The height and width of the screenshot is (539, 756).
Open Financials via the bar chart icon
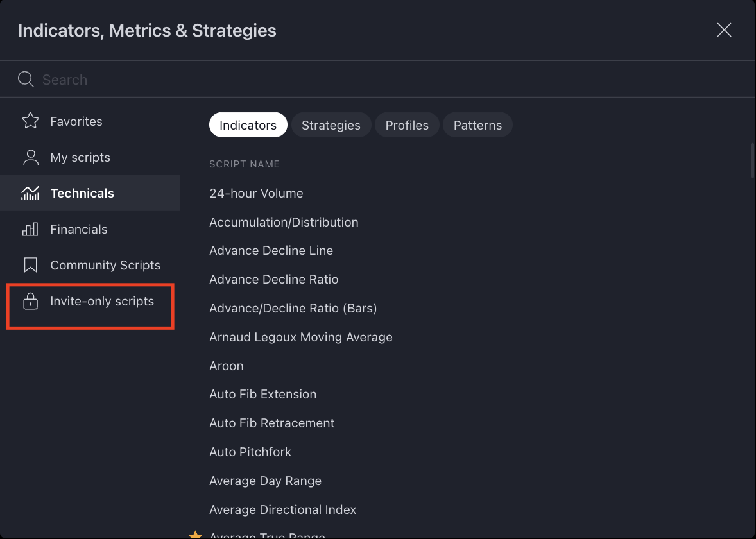coord(30,229)
